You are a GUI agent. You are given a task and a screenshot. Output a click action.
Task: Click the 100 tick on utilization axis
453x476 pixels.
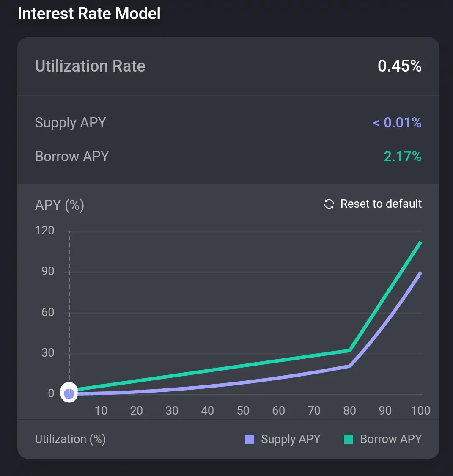pyautogui.click(x=420, y=410)
